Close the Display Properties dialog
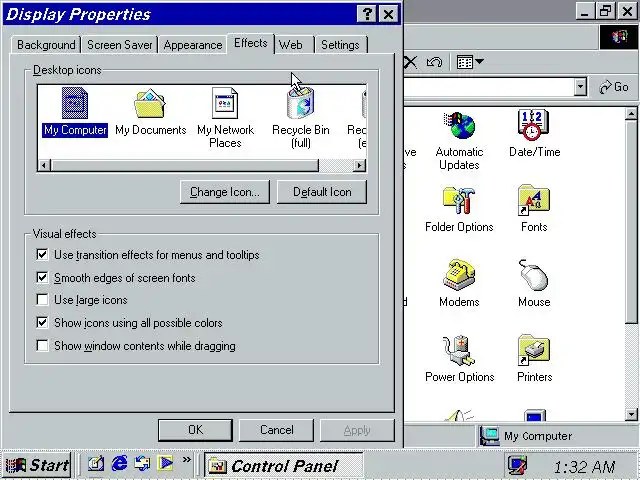Screen dimensions: 640x480 click(x=389, y=14)
